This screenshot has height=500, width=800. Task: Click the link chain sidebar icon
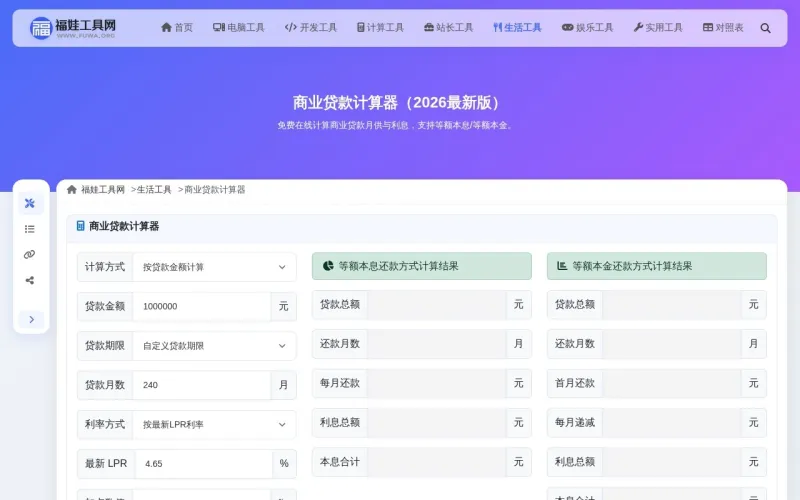point(30,255)
